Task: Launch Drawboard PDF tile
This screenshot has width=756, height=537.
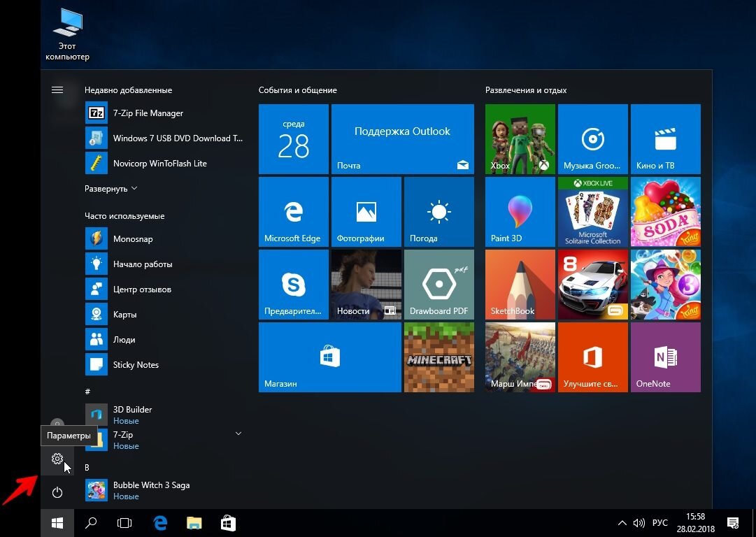Action: click(439, 285)
